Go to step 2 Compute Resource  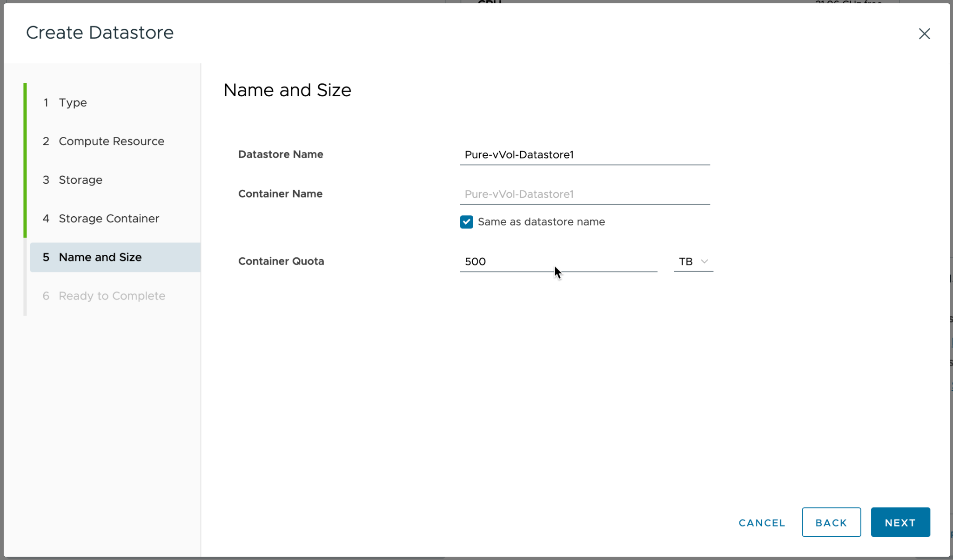point(111,141)
